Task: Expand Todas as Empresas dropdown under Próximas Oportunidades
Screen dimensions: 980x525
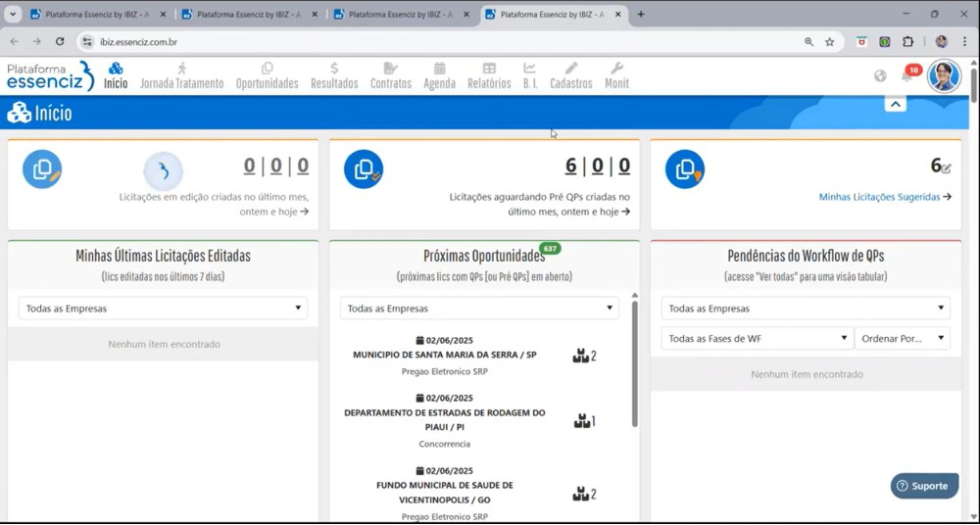Action: 479,309
